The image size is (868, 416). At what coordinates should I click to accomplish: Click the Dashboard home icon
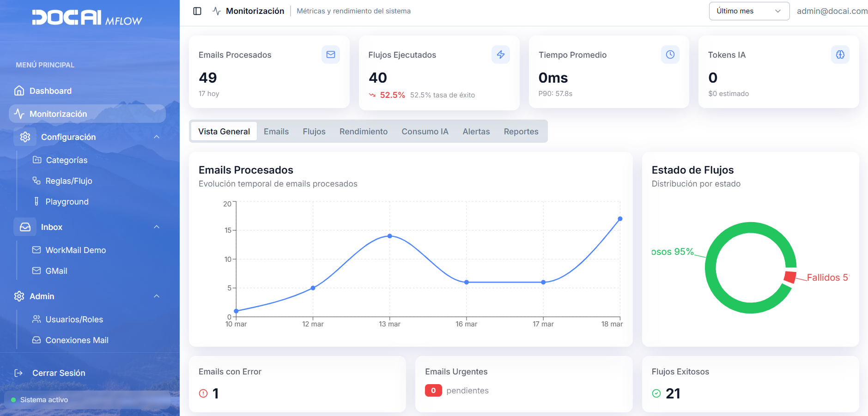pos(19,90)
